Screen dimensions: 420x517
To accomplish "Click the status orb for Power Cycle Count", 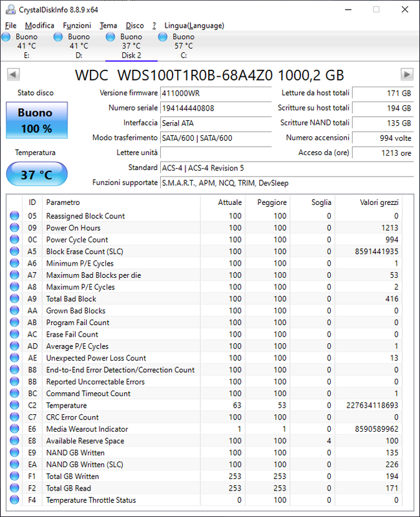I will click(x=14, y=239).
